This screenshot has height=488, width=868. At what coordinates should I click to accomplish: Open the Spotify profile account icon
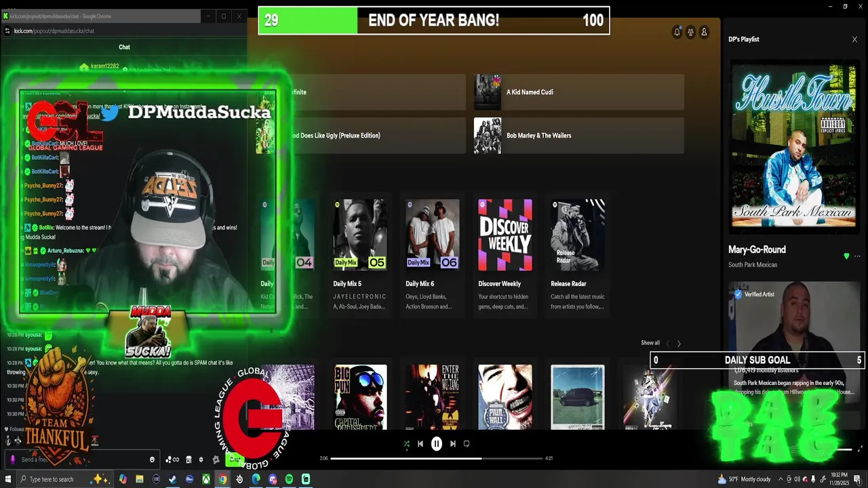click(x=704, y=32)
